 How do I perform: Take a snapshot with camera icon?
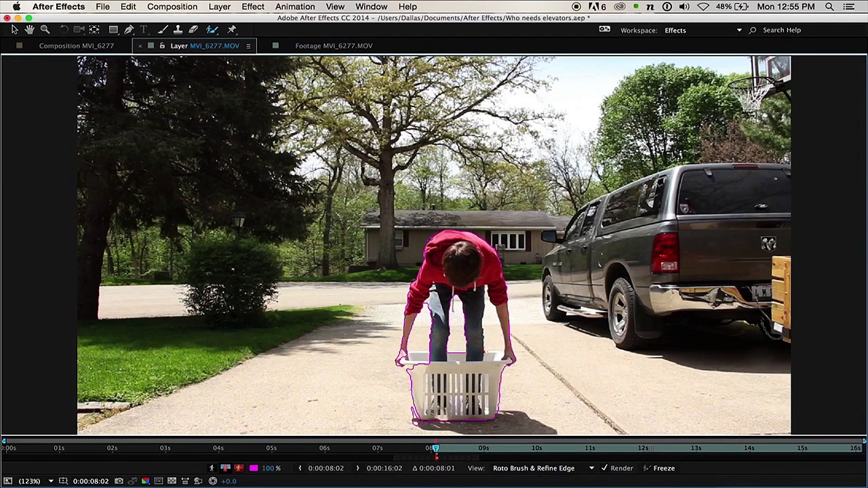tap(119, 481)
